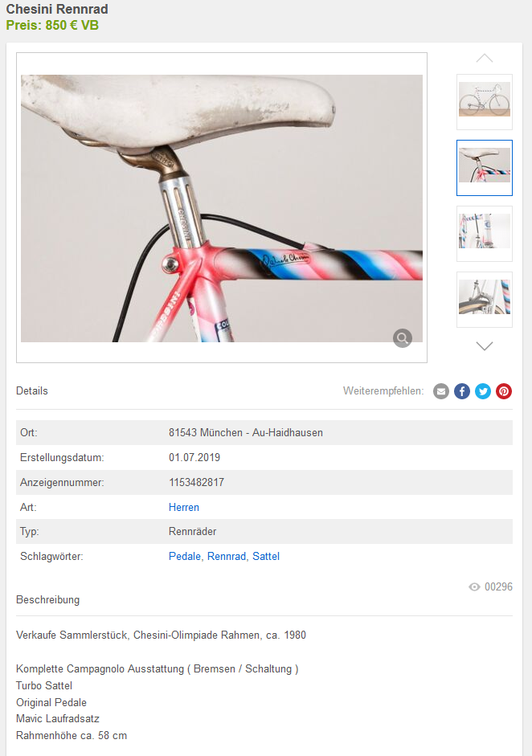Open the Herren category link
Viewport: 532px width, 756px height.
coord(184,507)
